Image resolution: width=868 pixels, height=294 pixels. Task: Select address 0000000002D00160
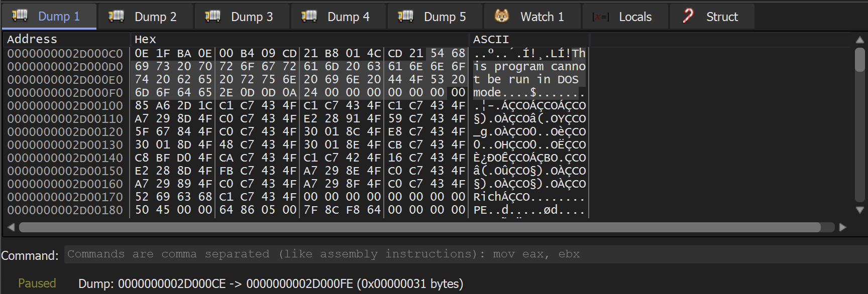(65, 184)
